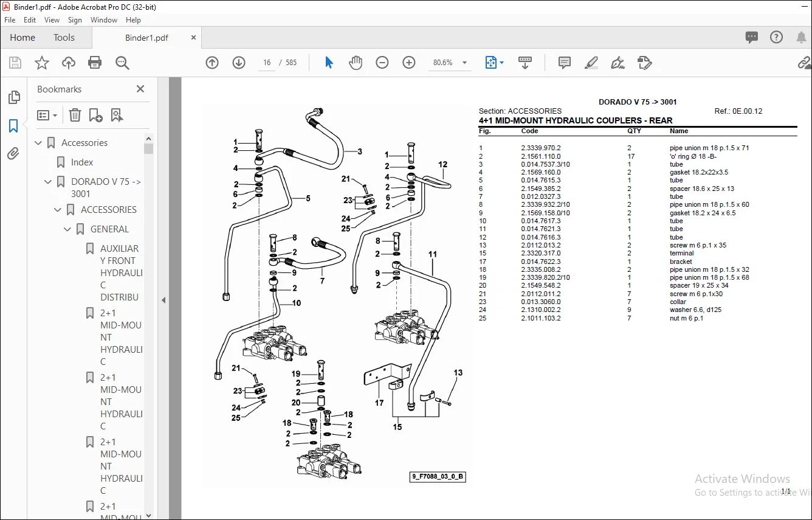Open the bookmark options dropdown
Viewport: 812px width, 520px height.
tap(47, 115)
